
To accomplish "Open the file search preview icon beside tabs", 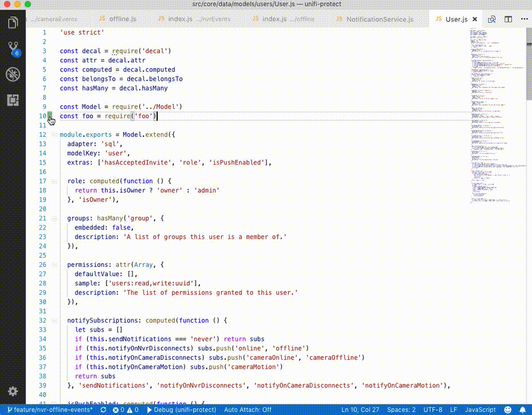I will (492, 19).
